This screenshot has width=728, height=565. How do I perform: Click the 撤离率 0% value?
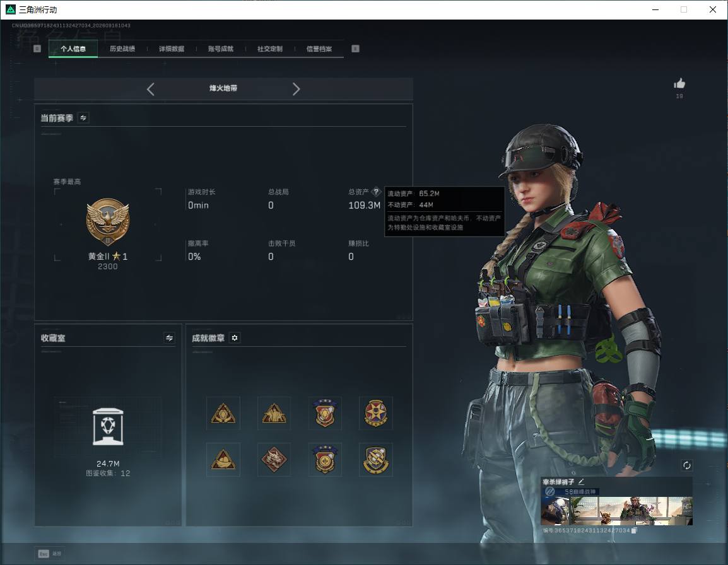coord(194,256)
